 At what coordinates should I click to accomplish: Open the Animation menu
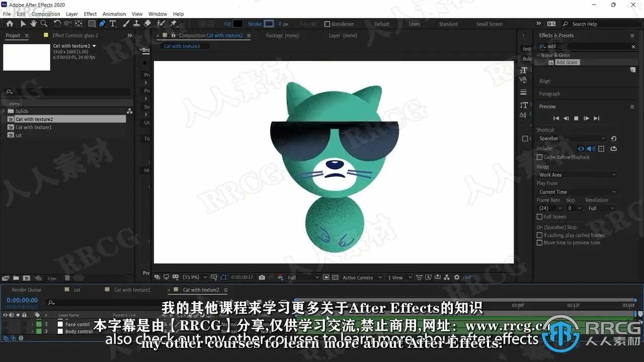pos(114,14)
